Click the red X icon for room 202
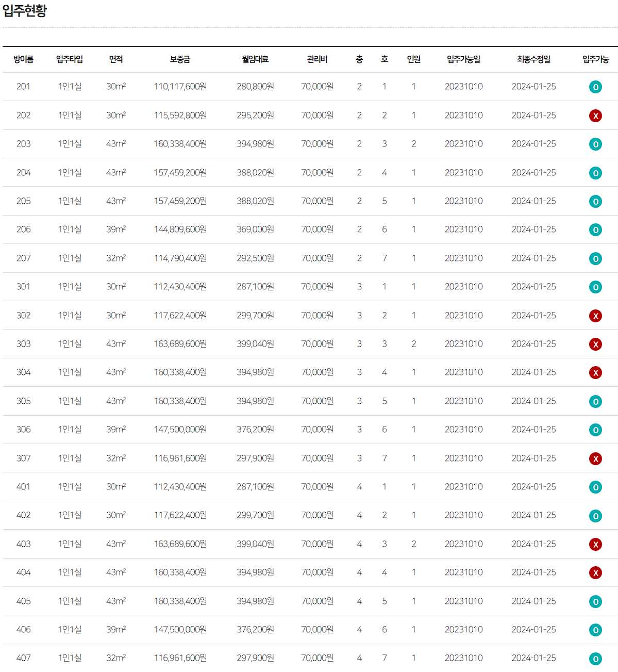This screenshot has width=618, height=672. click(x=595, y=116)
